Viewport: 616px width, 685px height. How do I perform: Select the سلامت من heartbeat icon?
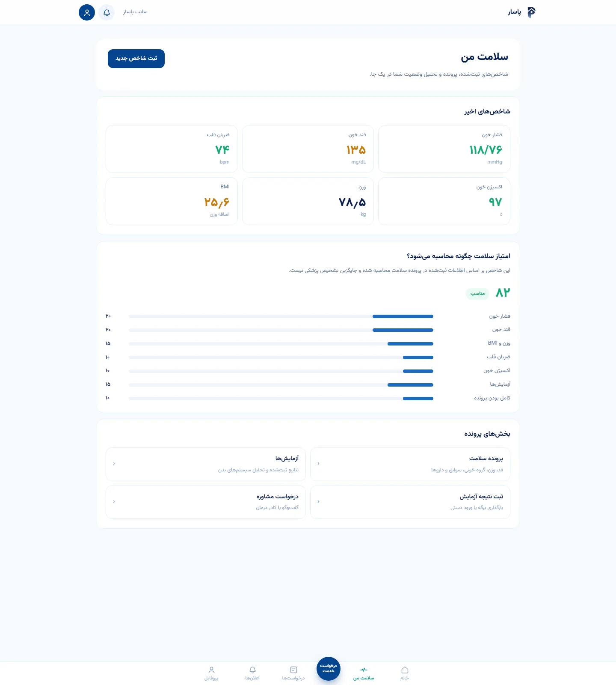click(364, 670)
